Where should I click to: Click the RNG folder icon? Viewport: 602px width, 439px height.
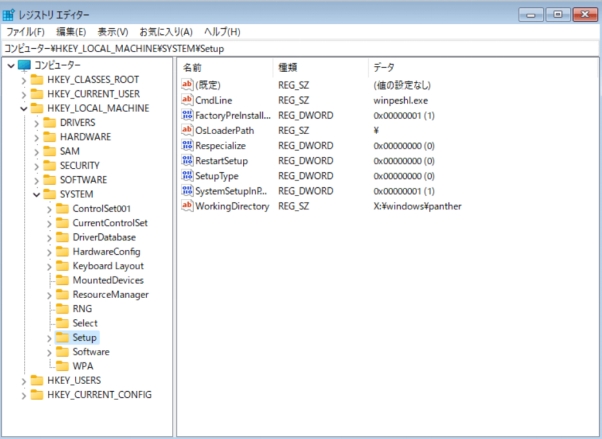point(62,309)
